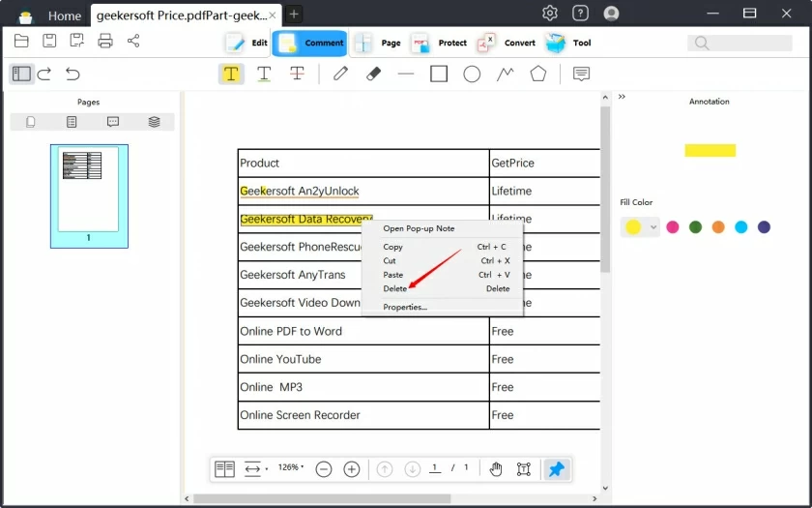This screenshot has height=508, width=812.
Task: Toggle the two-page reading view icon
Action: click(224, 469)
